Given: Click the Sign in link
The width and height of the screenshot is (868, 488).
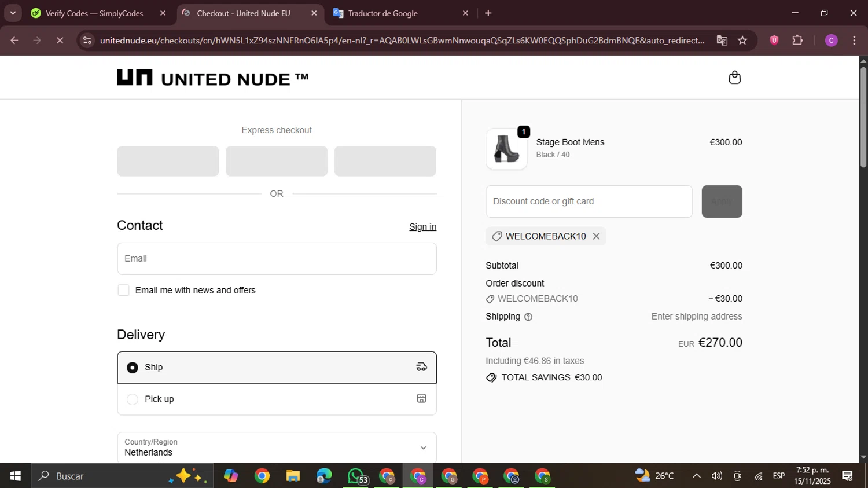Looking at the screenshot, I should 422,227.
